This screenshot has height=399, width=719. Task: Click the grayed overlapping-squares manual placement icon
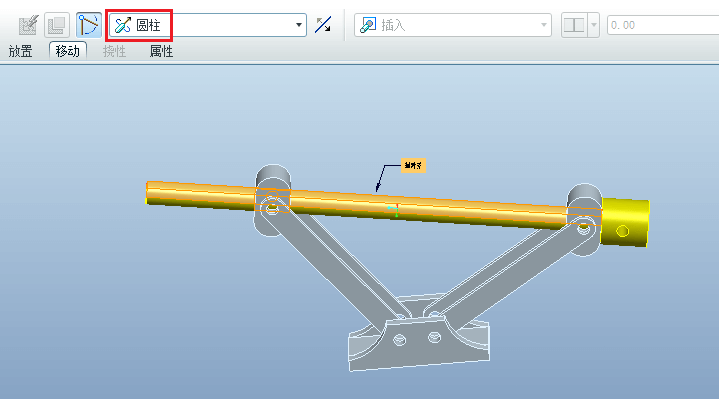point(57,25)
